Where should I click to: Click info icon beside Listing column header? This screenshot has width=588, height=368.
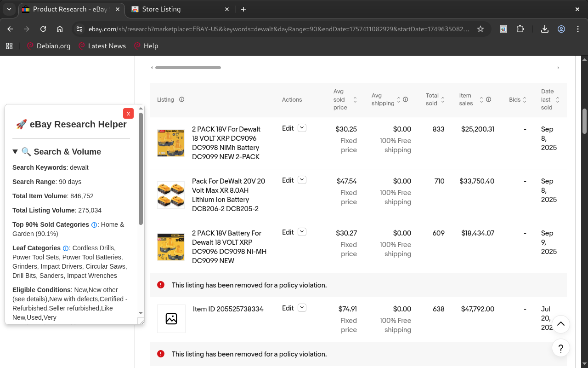coord(181,99)
